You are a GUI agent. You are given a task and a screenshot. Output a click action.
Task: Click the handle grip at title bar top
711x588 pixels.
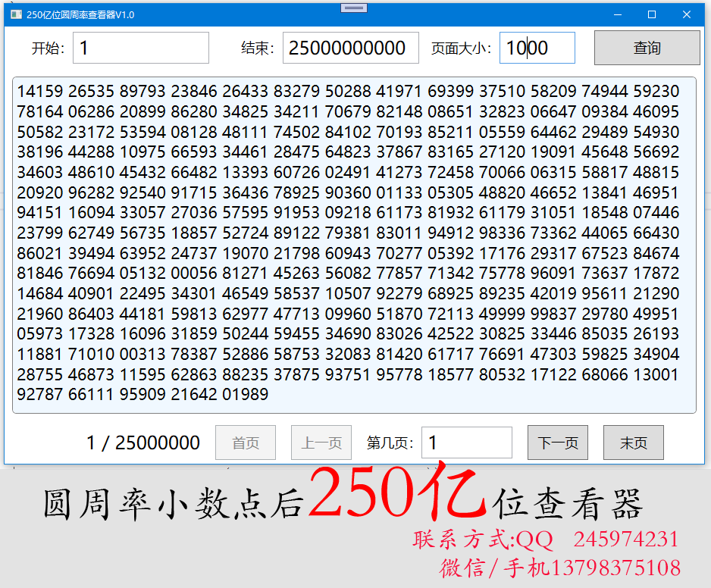[x=354, y=8]
